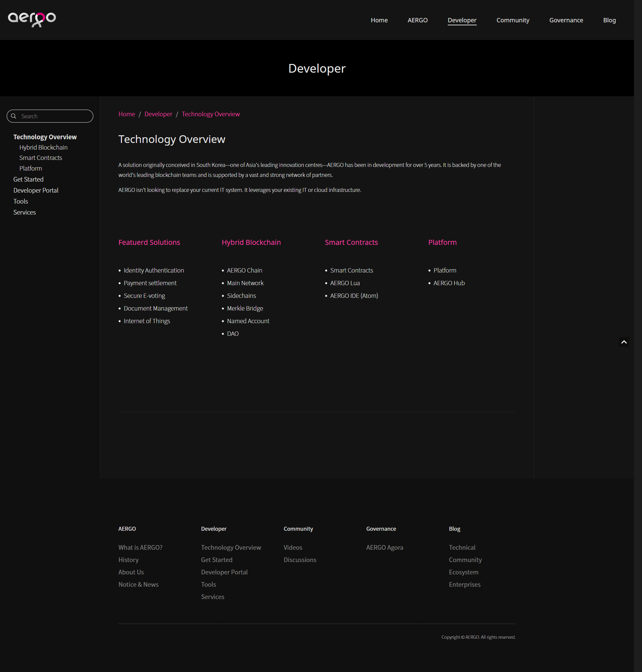Click AERGO Agora footer link
642x672 pixels.
click(x=385, y=547)
